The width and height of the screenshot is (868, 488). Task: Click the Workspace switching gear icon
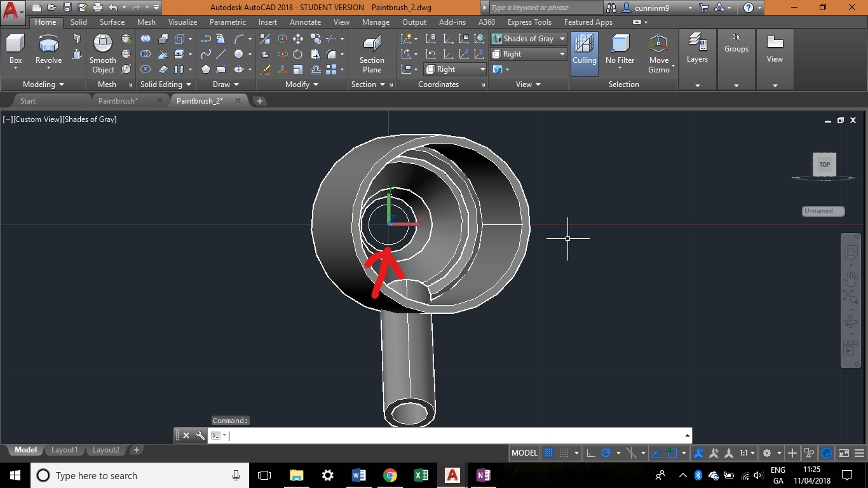click(767, 453)
